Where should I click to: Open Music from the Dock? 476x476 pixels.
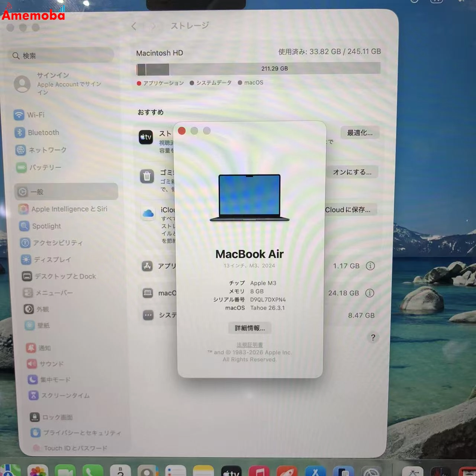259,471
